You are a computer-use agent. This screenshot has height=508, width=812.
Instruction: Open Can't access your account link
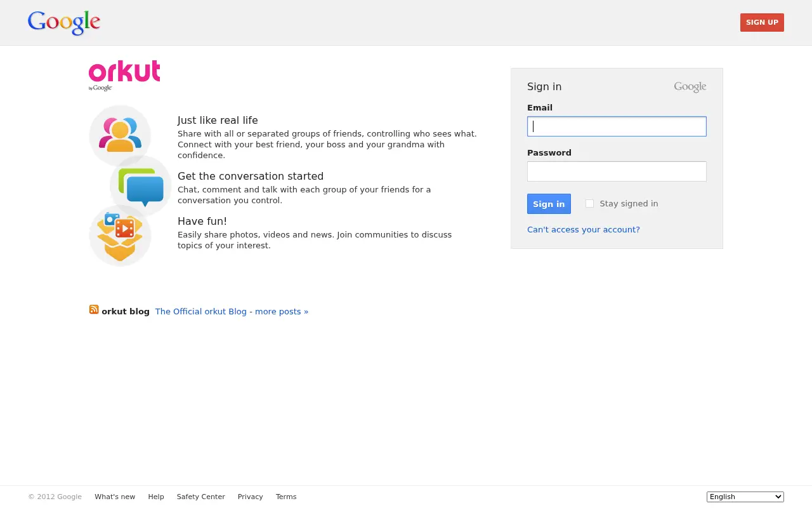(584, 229)
